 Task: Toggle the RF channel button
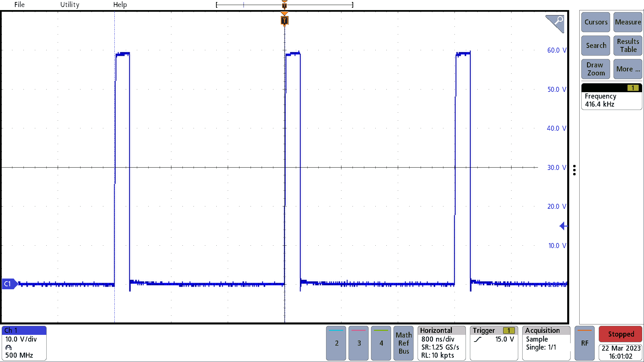(x=585, y=343)
